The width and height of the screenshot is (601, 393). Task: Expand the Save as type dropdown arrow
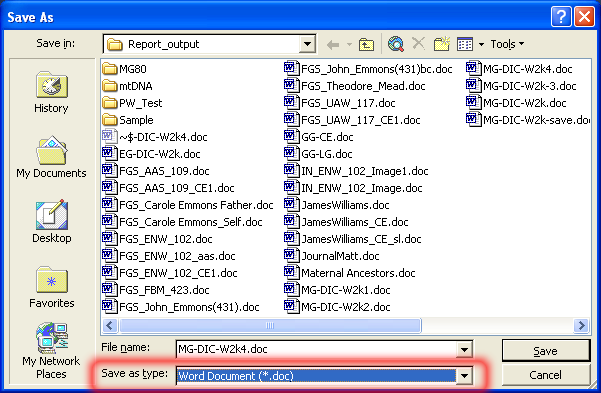click(x=464, y=376)
